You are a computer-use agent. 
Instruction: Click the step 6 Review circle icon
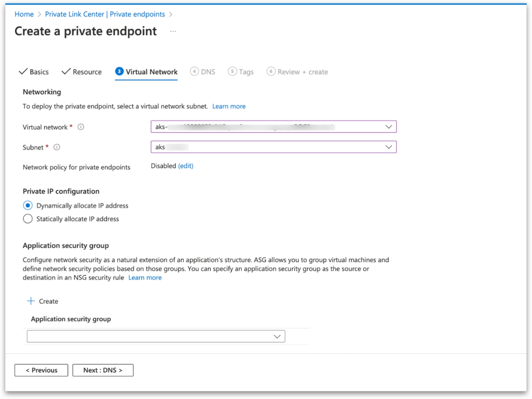tap(271, 71)
